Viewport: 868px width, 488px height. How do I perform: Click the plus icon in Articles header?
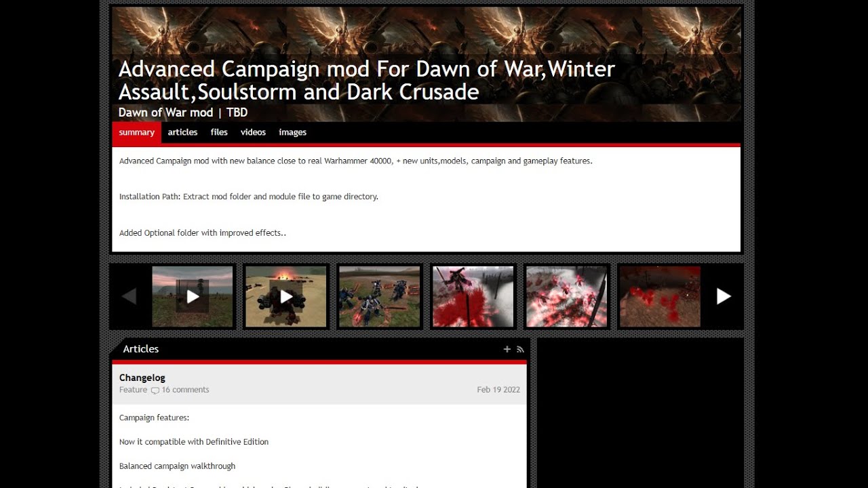[507, 349]
